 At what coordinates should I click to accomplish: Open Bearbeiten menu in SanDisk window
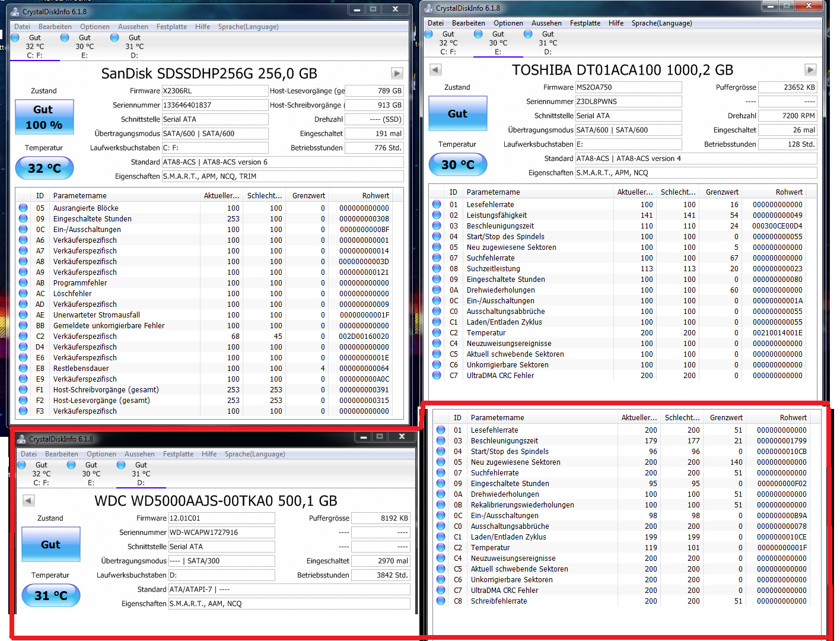click(55, 27)
